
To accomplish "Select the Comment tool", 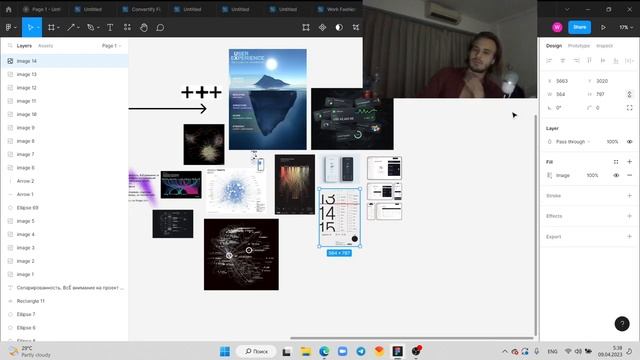I will (160, 27).
